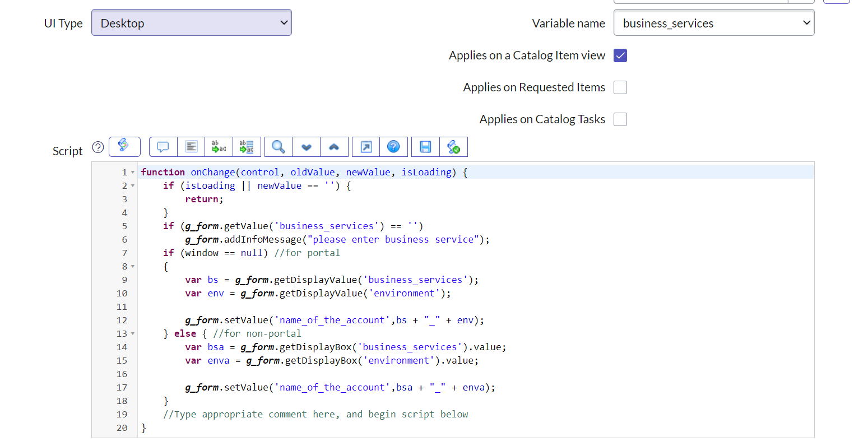Click 'var enva' declaration on line 15
This screenshot has height=446, width=868.
coord(207,361)
